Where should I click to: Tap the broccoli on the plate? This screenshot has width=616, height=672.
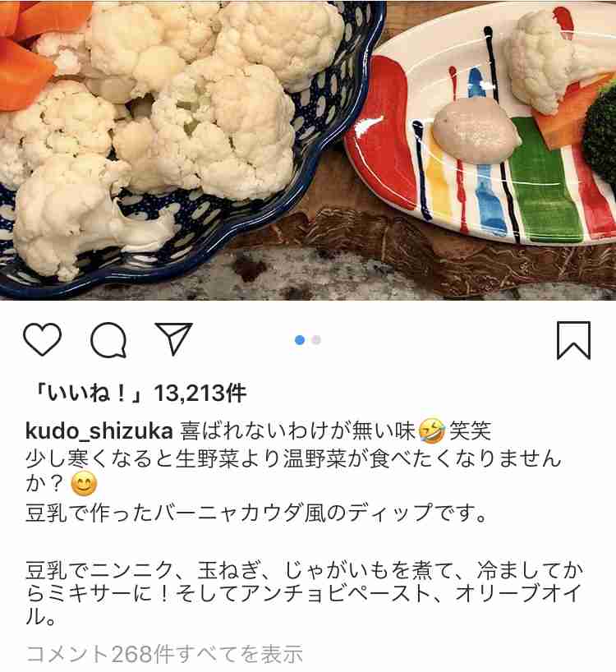(600, 131)
